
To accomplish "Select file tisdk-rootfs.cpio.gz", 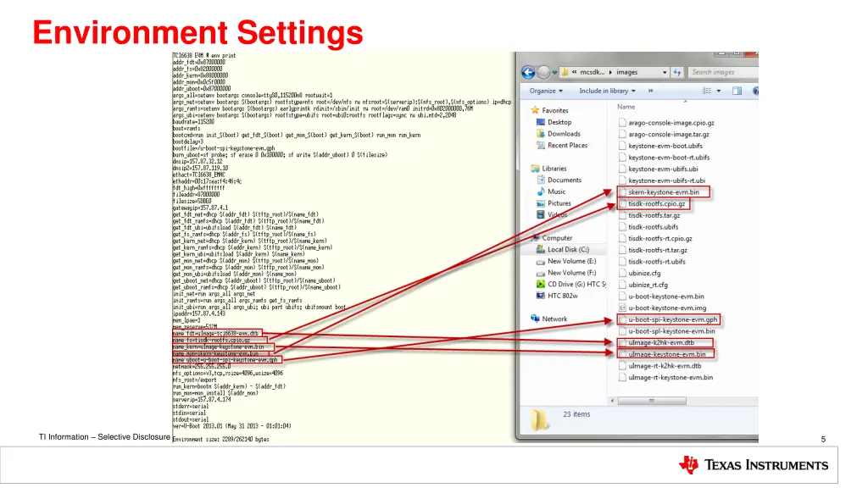I will pos(657,204).
